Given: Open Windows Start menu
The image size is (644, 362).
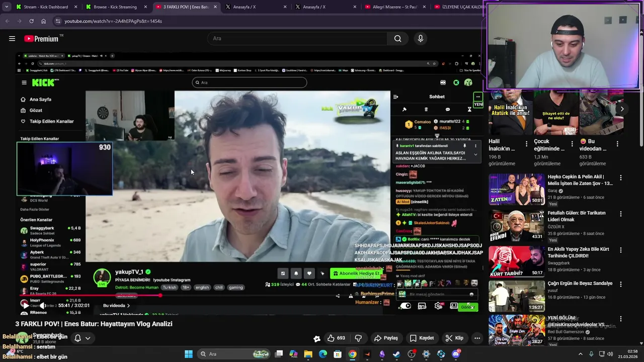Looking at the screenshot, I should click(x=188, y=354).
